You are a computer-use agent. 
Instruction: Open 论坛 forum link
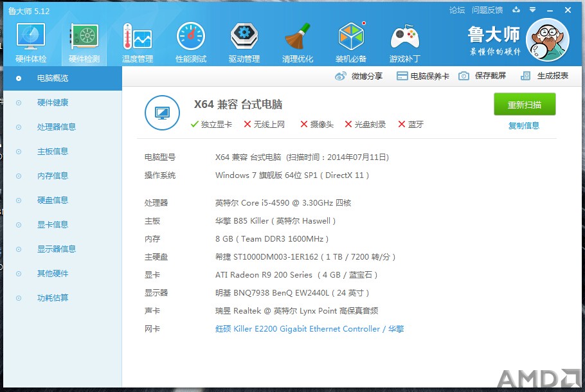(x=457, y=10)
